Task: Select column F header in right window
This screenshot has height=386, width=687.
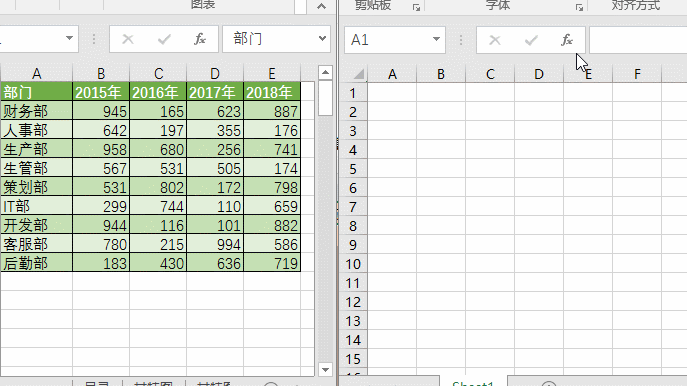Action: pyautogui.click(x=637, y=74)
